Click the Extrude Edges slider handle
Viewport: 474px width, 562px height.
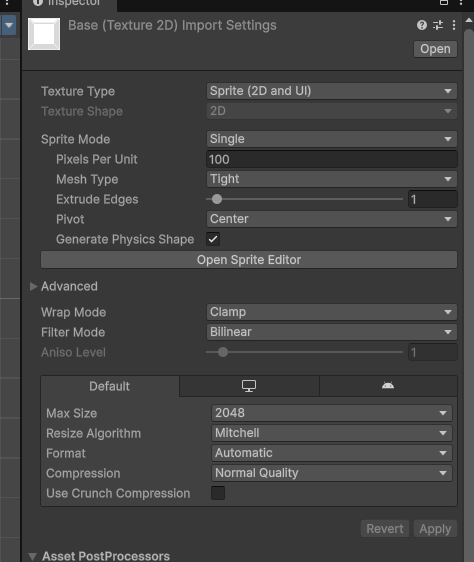point(217,199)
